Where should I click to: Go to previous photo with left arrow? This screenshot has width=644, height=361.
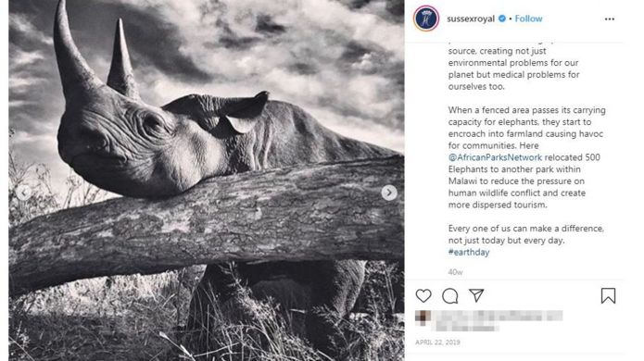pos(23,193)
